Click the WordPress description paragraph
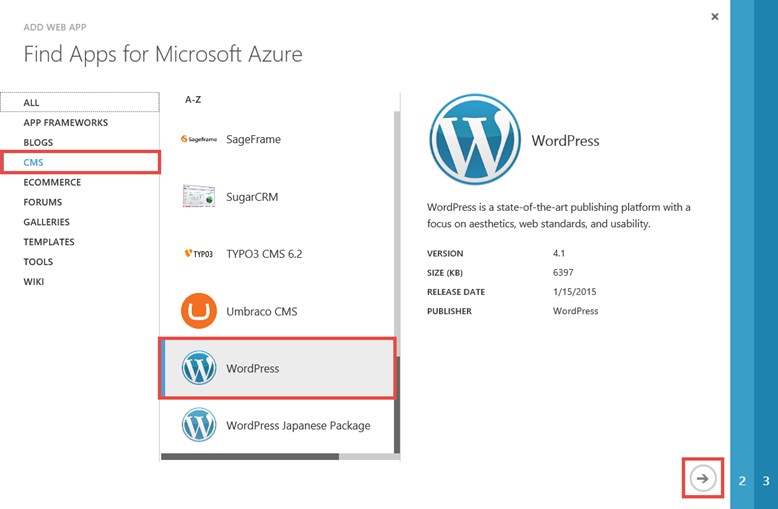Image resolution: width=778 pixels, height=509 pixels. 559,215
